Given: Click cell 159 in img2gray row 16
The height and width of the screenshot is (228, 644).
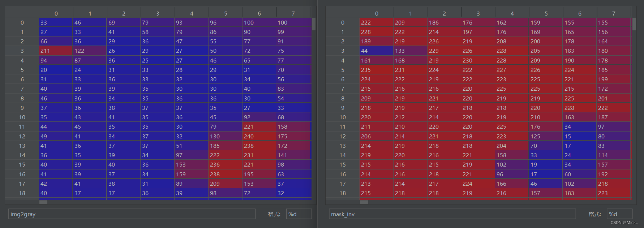Looking at the screenshot, I should pyautogui.click(x=192, y=174).
